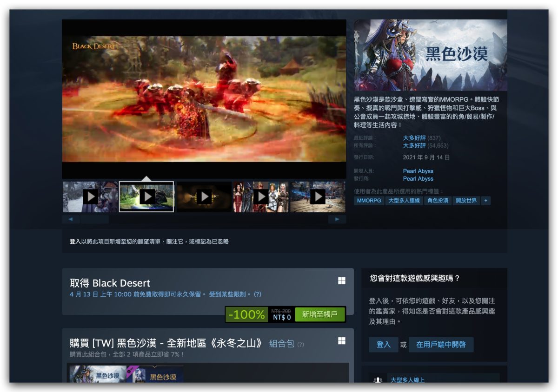
Task: Click 在用戶端中開啟 button
Action: (441, 345)
